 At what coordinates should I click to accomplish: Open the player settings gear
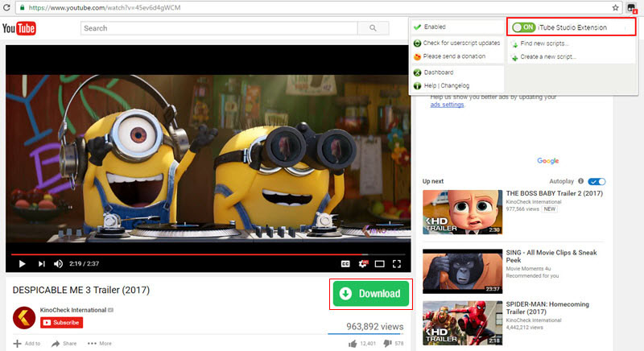point(363,263)
